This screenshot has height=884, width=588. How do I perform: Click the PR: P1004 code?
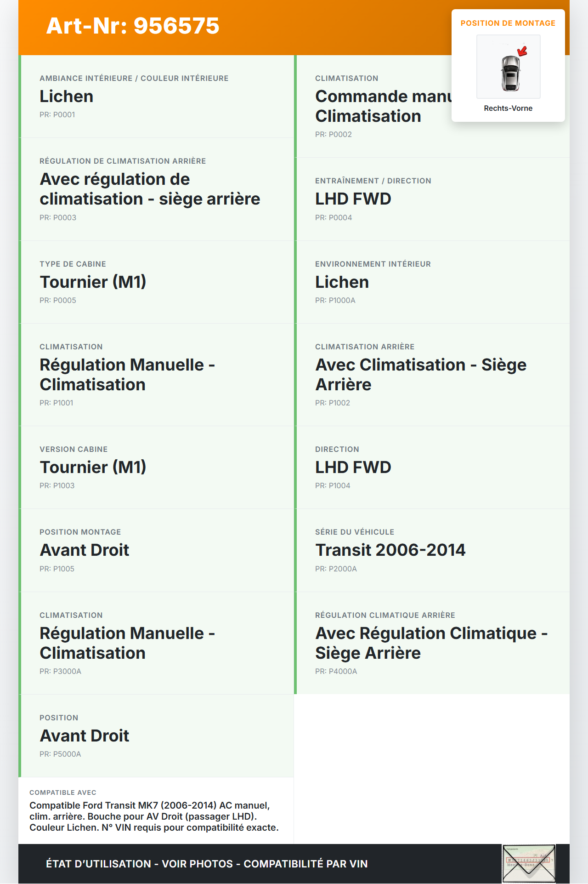[333, 485]
